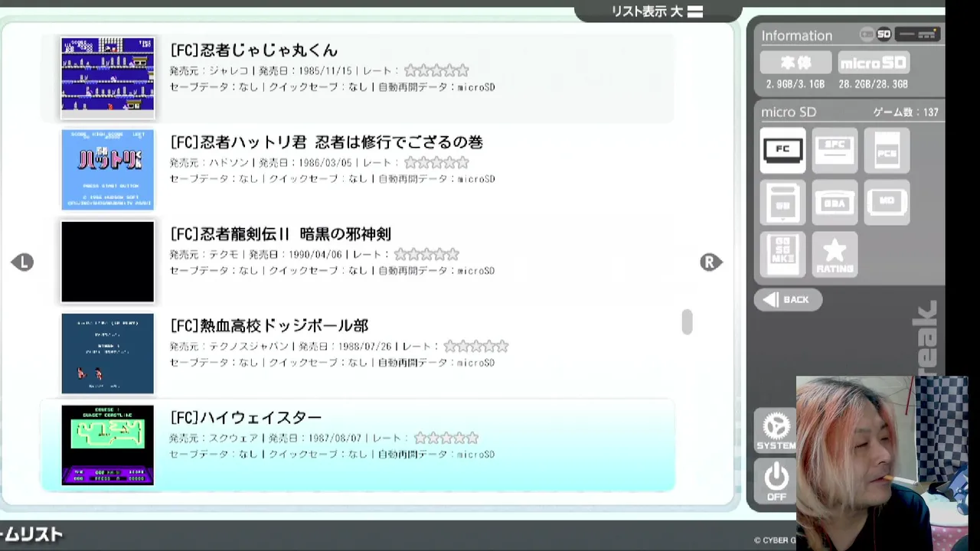
Task: Click the game list scrollbar handle
Action: click(687, 322)
